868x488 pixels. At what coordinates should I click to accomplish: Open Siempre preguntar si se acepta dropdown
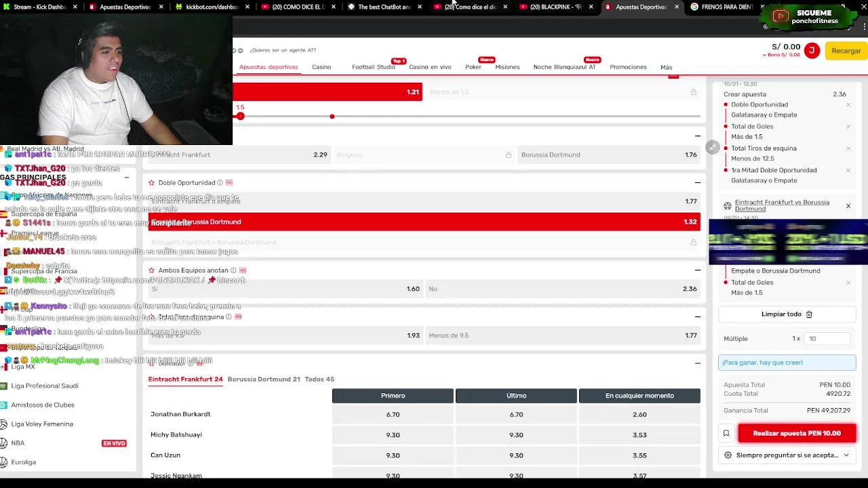787,455
